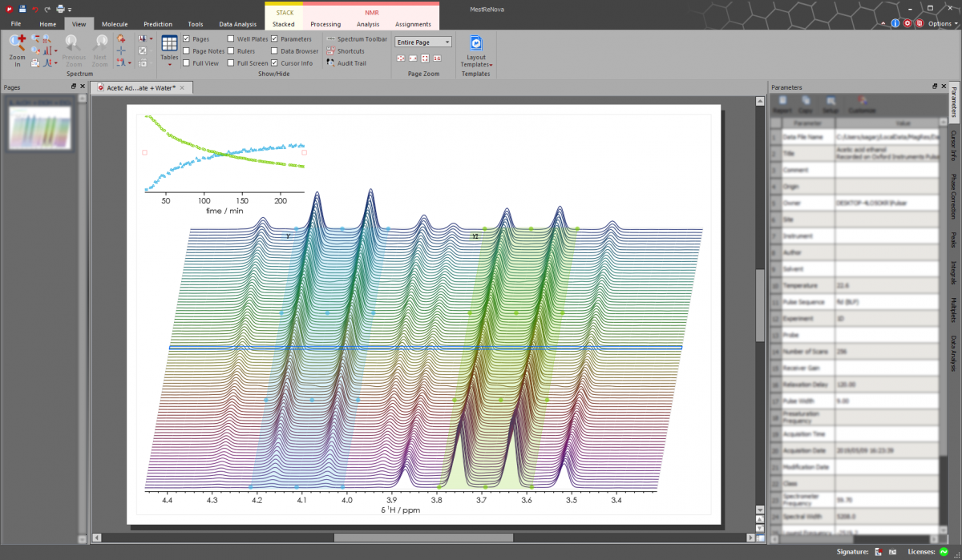Expand the Entire Page zoom dropdown
This screenshot has height=560, width=962.
pos(447,42)
